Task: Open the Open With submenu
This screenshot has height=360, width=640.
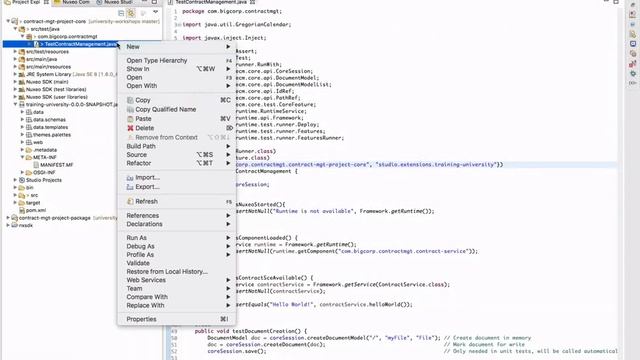Action: pos(177,86)
